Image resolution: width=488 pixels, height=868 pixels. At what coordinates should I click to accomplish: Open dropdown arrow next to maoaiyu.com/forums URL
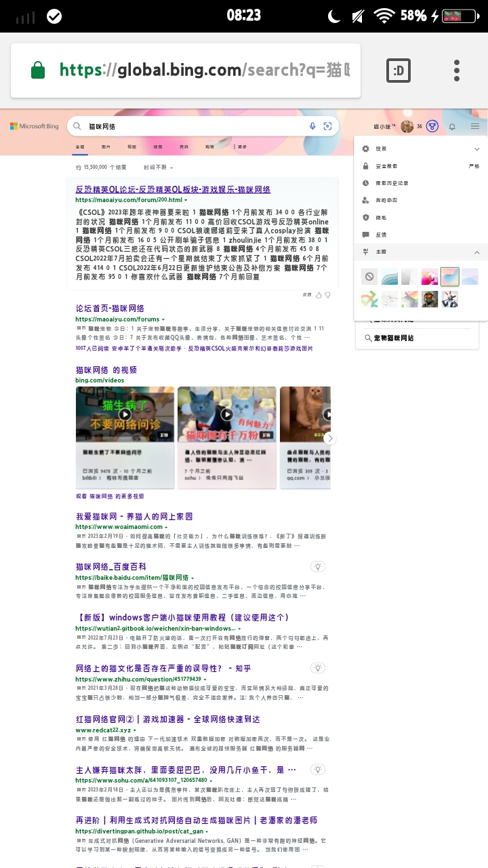click(x=163, y=319)
